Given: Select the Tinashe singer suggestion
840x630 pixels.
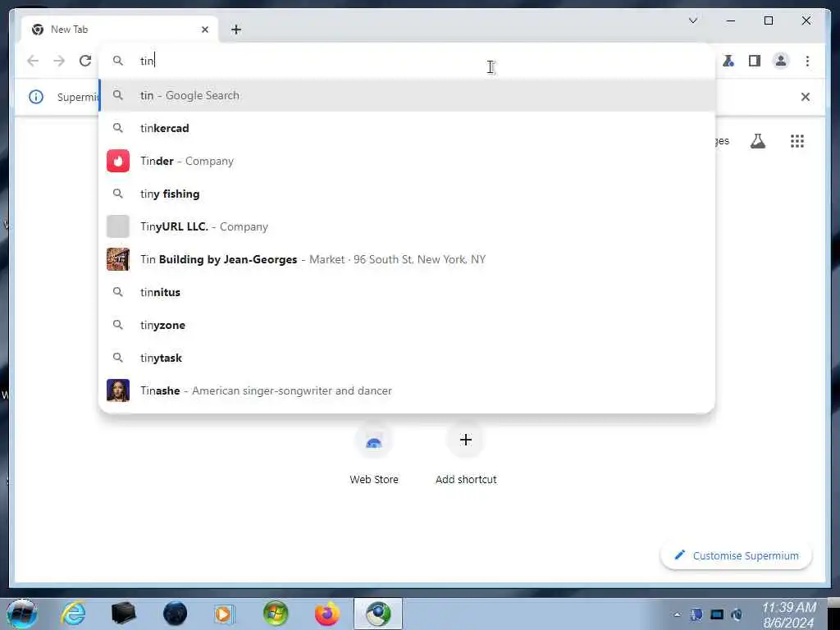Looking at the screenshot, I should point(407,390).
